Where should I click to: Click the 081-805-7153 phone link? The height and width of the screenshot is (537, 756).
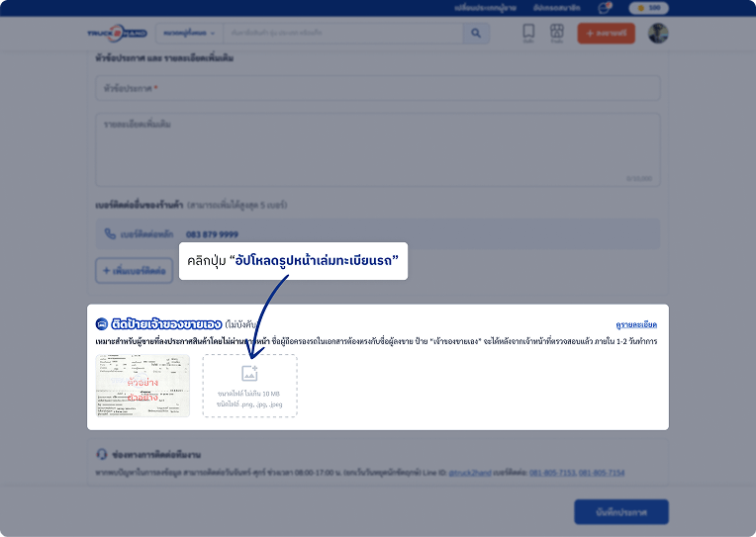click(x=552, y=473)
